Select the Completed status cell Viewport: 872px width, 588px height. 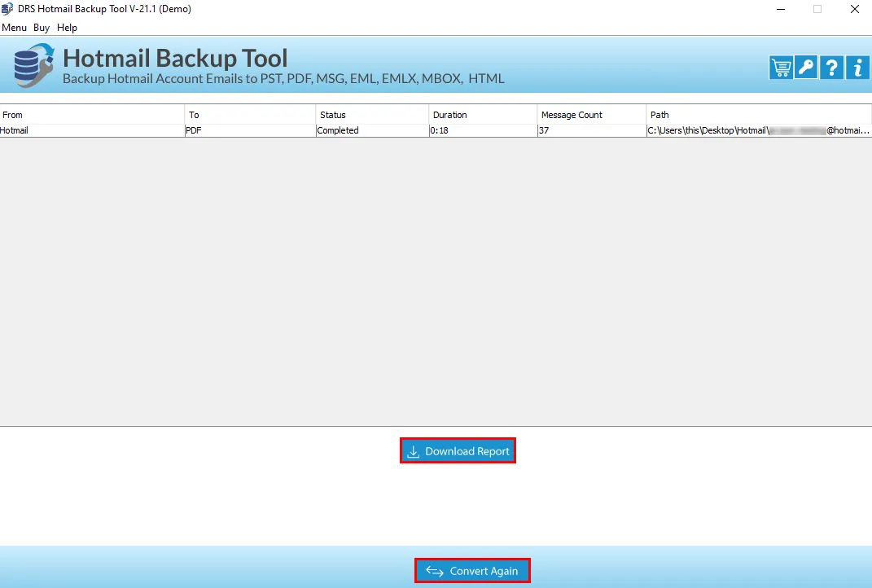(x=373, y=130)
